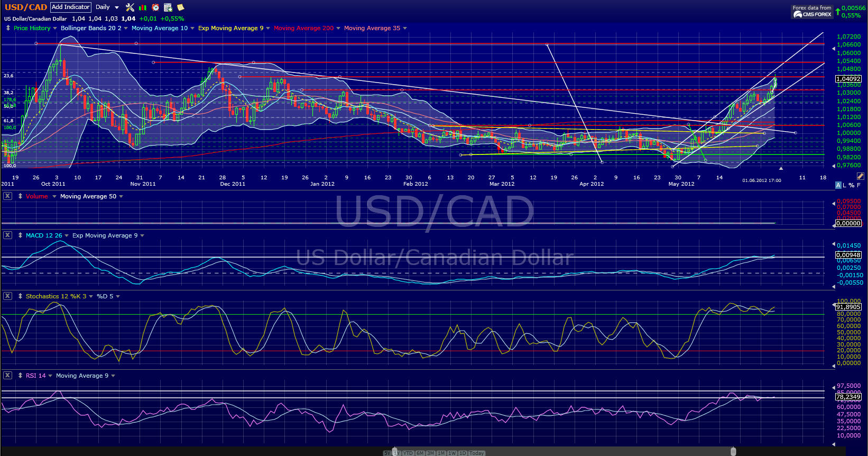Select the YTD time range
This screenshot has width=868, height=456.
(408, 453)
